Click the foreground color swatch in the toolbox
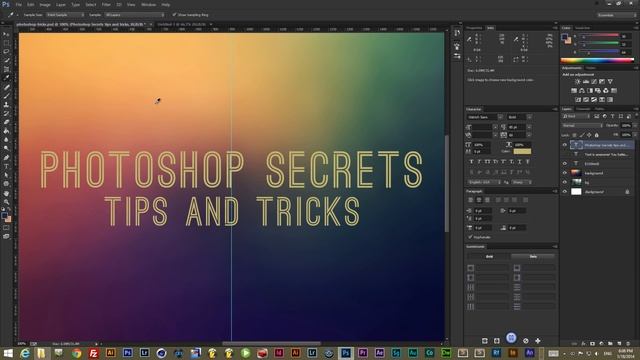 point(4,215)
